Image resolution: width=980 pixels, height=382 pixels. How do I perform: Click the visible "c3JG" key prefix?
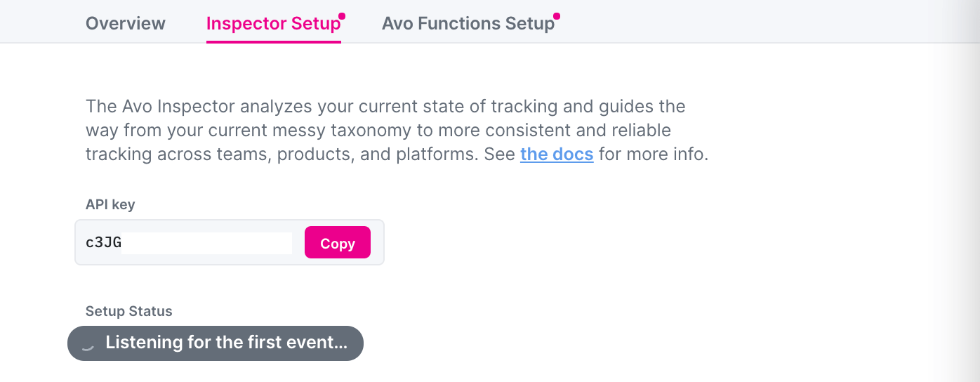pos(103,243)
